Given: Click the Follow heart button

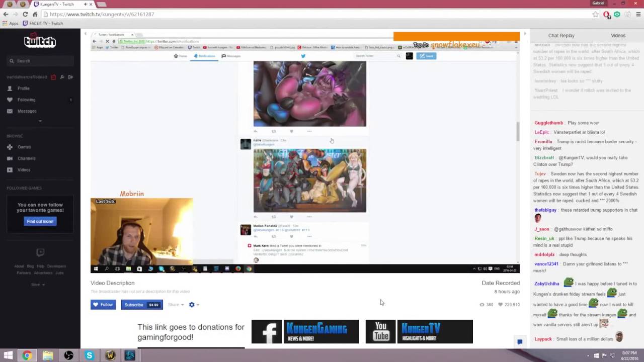Looking at the screenshot, I should (103, 305).
